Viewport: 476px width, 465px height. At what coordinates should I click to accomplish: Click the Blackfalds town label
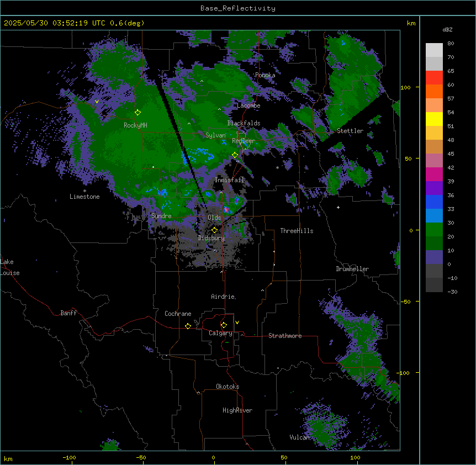pyautogui.click(x=244, y=123)
